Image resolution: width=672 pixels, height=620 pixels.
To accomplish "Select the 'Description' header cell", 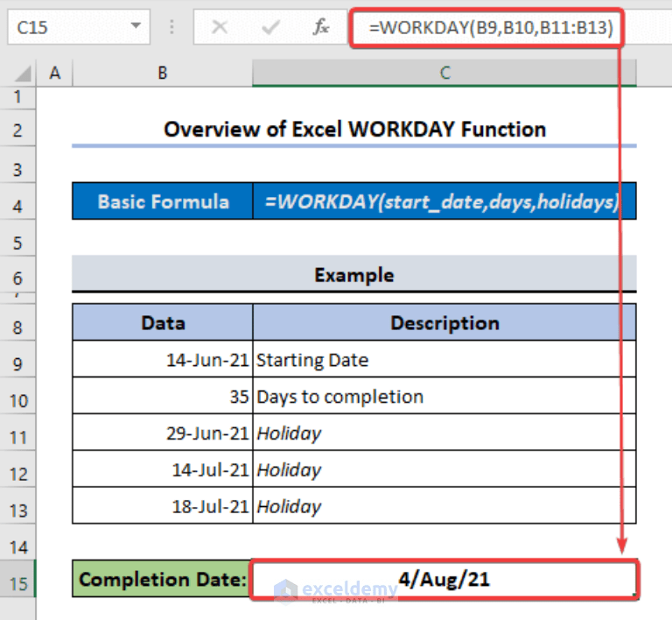I will click(444, 322).
